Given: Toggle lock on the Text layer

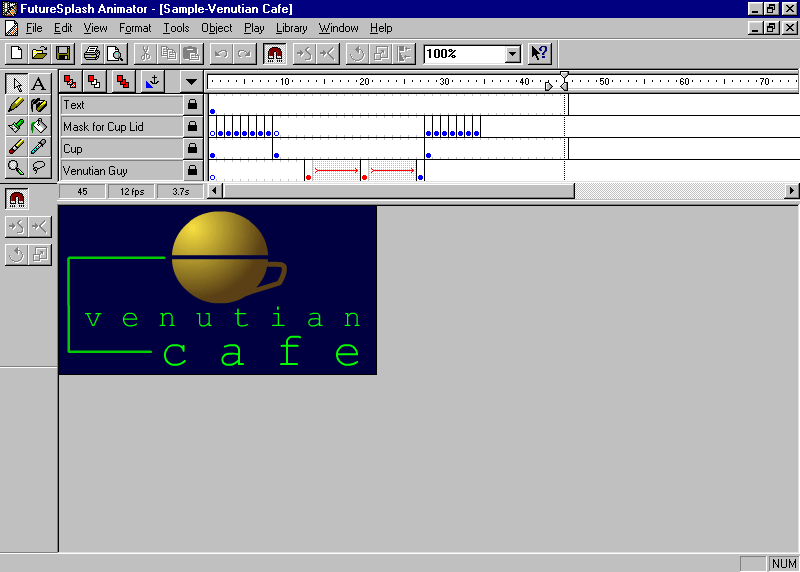Looking at the screenshot, I should coord(192,105).
